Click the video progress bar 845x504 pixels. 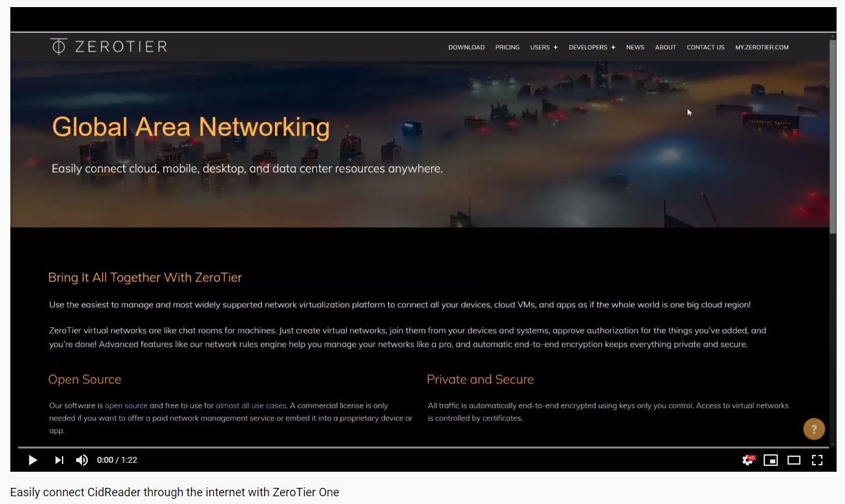[x=423, y=447]
